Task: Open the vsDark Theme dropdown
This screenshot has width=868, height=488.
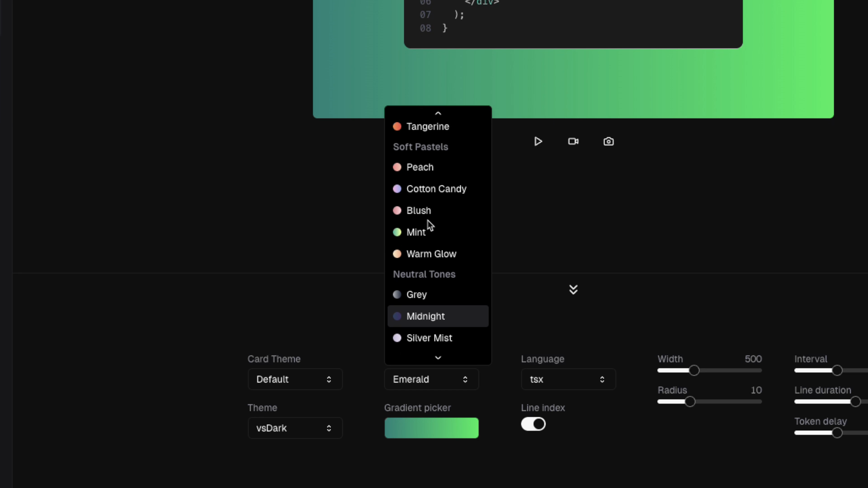Action: pos(295,428)
